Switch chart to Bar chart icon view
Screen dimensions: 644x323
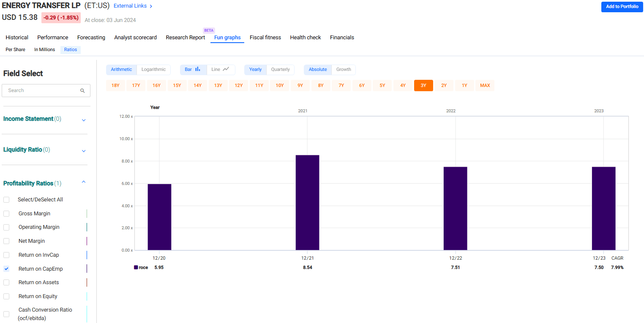pos(197,69)
